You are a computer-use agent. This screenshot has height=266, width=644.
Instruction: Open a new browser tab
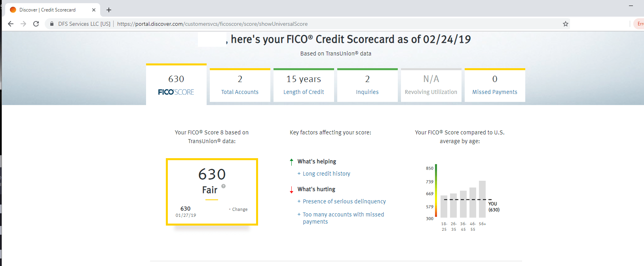(109, 10)
